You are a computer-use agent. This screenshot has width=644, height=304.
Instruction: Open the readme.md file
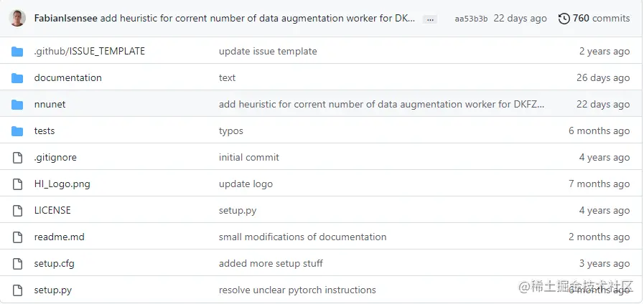click(x=59, y=237)
